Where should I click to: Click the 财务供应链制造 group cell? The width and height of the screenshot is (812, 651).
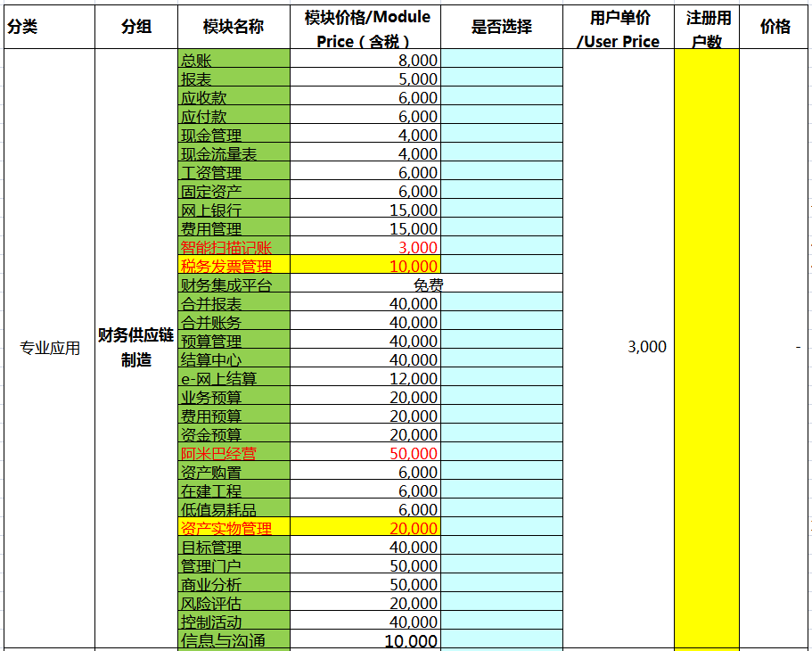pos(136,347)
